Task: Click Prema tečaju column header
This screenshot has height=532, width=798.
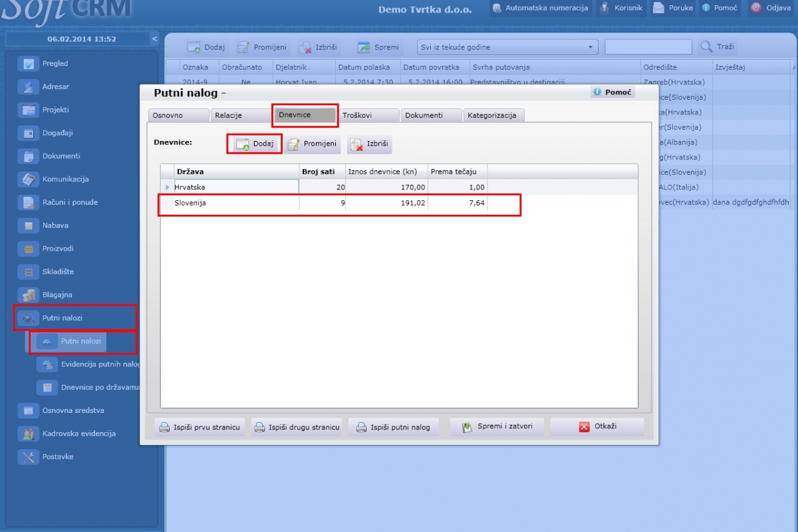Action: coord(458,172)
